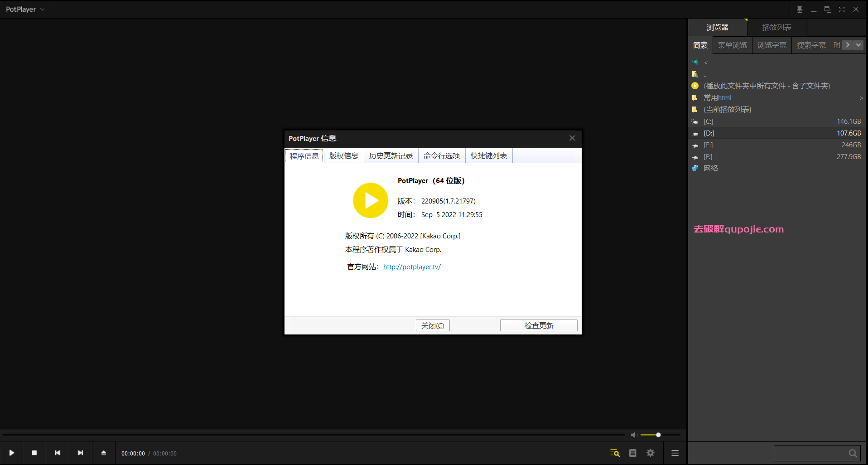This screenshot has width=868, height=465.
Task: Open the PotPlayer main menu dropdown
Action: click(25, 9)
